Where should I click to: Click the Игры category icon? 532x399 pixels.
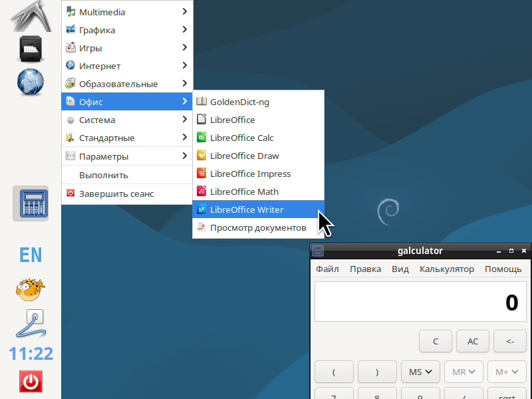(x=70, y=47)
